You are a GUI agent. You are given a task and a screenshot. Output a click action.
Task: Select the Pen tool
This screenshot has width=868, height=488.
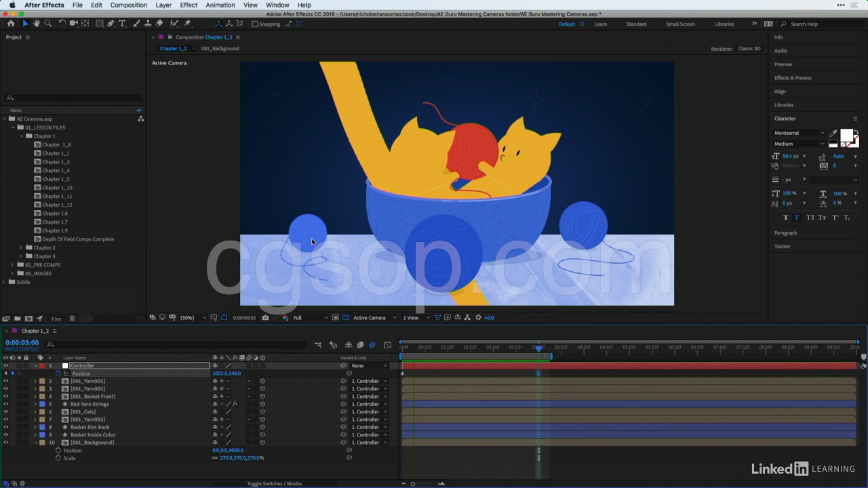111,24
